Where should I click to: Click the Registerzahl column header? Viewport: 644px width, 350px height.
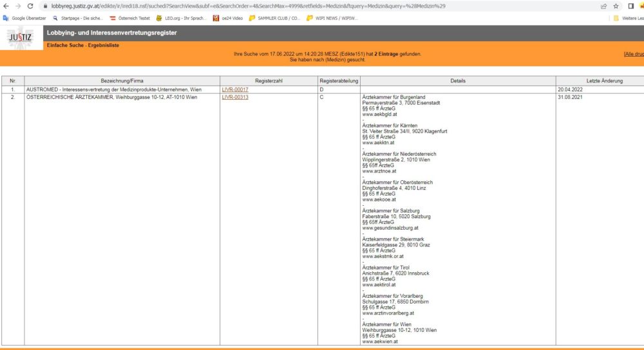click(269, 81)
